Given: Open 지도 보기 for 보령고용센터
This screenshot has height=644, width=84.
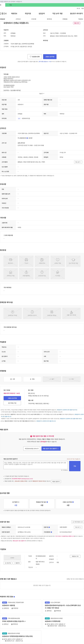Looking at the screenshot, I should point(78,527).
